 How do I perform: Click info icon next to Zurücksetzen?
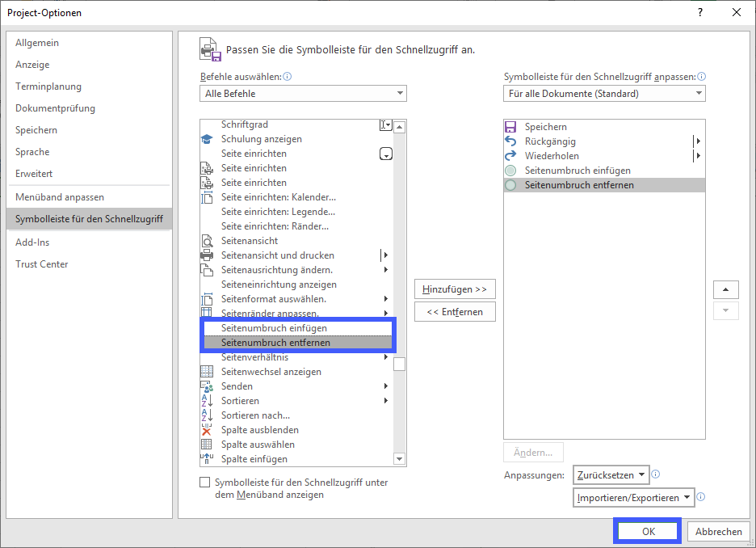point(656,474)
